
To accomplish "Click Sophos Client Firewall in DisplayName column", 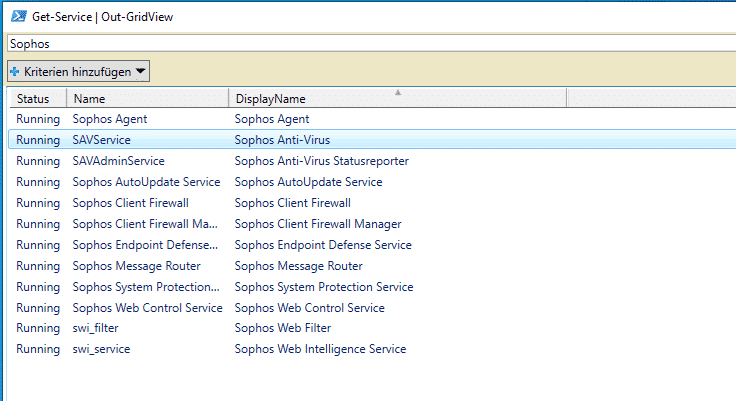I will [x=292, y=203].
